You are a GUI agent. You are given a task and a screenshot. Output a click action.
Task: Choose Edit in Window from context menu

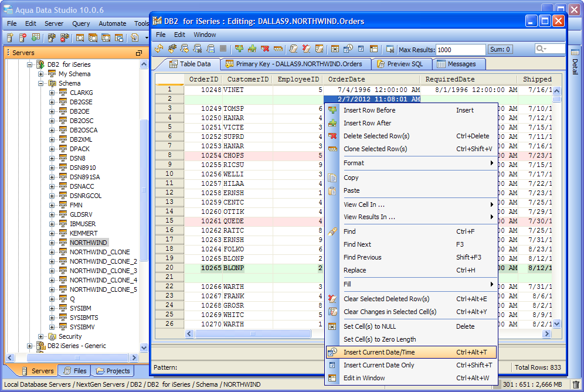(411, 378)
